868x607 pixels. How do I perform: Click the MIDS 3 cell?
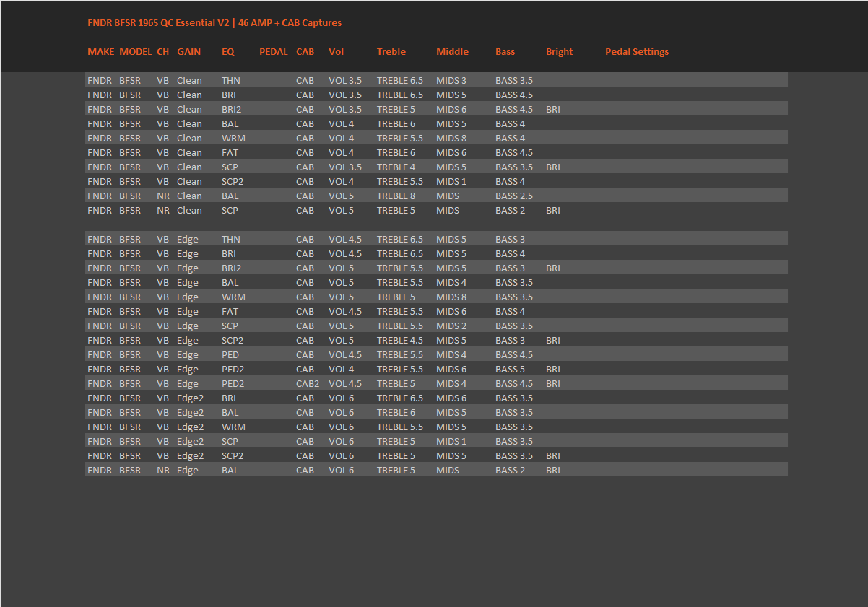click(451, 81)
